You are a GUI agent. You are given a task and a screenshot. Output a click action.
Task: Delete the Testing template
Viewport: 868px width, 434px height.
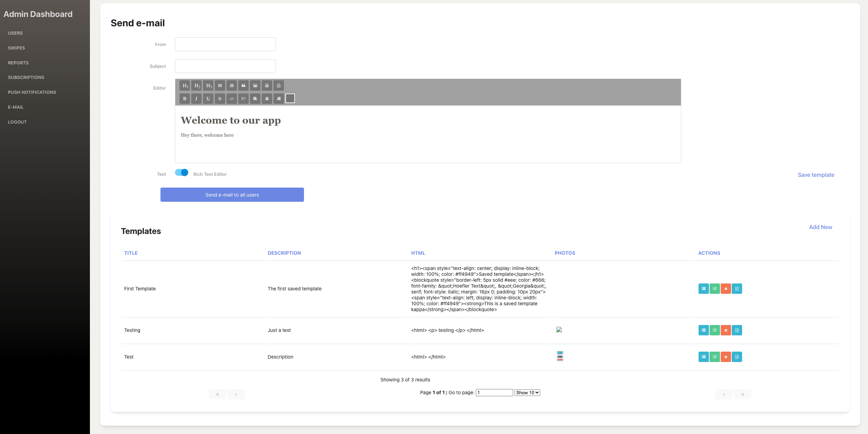(x=726, y=330)
